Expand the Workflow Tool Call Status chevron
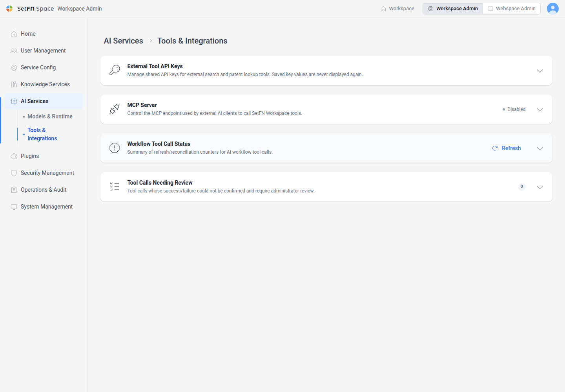The height and width of the screenshot is (392, 565). coord(540,148)
